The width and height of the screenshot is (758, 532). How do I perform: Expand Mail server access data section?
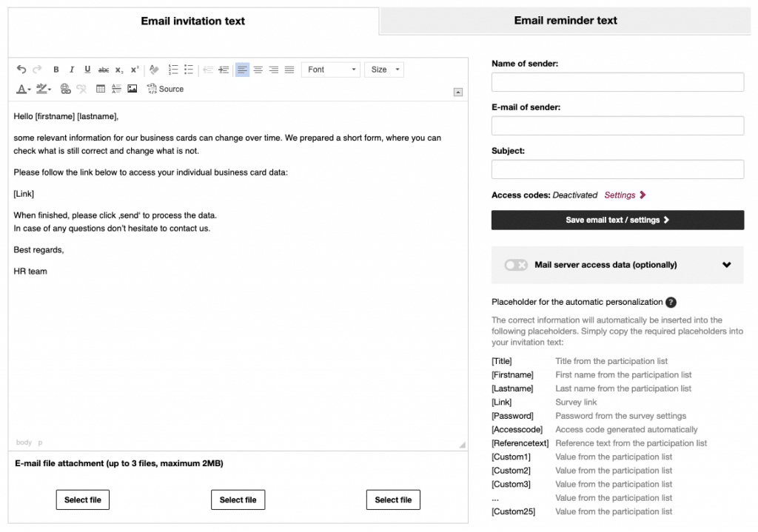pyautogui.click(x=726, y=265)
